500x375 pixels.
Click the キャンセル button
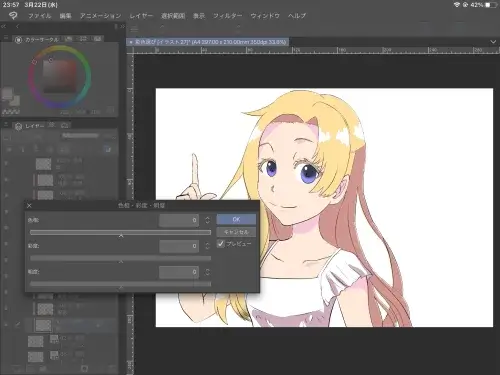pos(236,232)
